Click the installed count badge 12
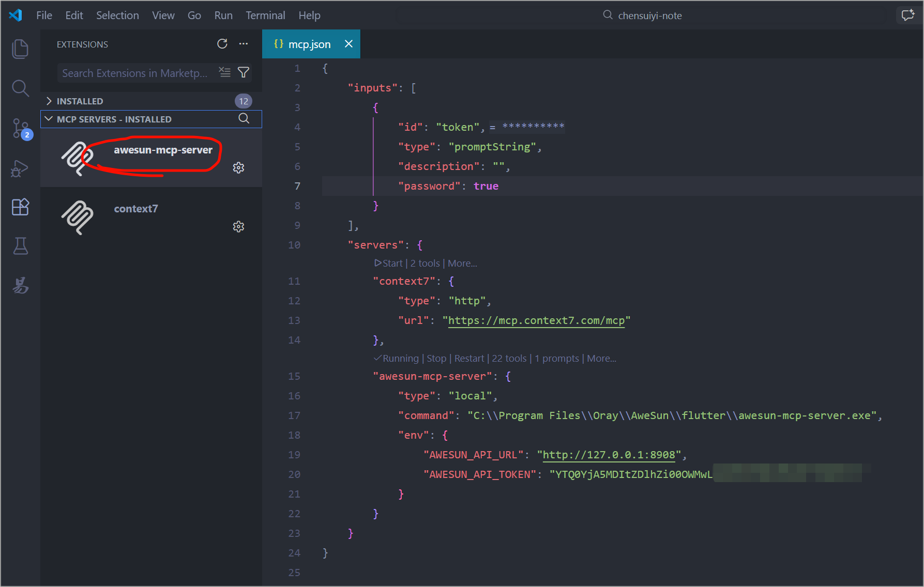The height and width of the screenshot is (587, 924). pos(244,101)
